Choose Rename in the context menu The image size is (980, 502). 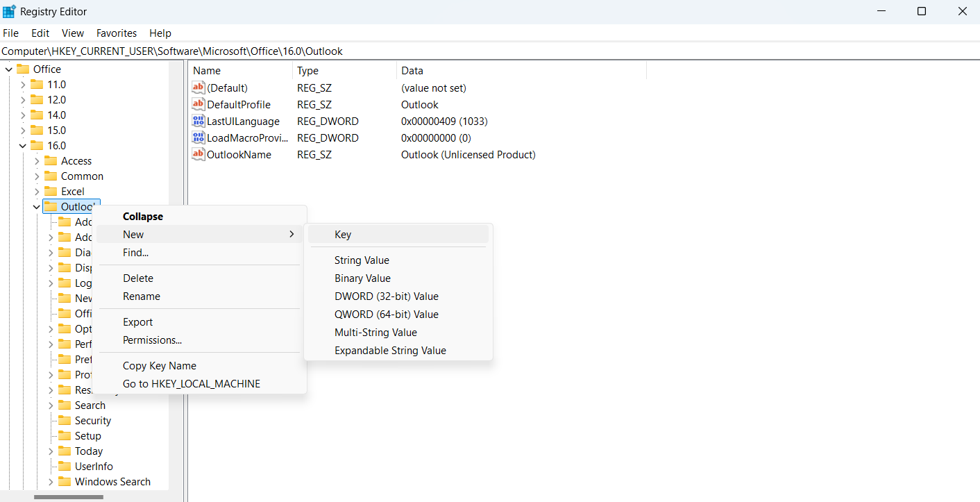pos(200,296)
